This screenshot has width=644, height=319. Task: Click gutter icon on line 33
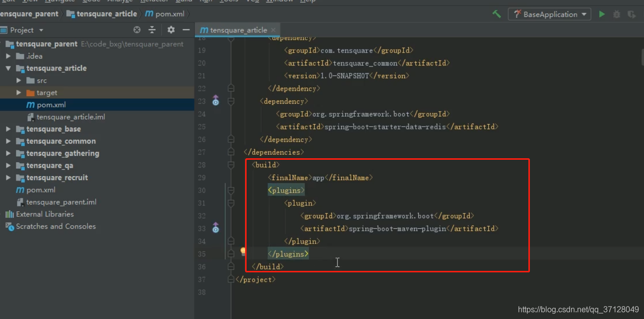(x=215, y=228)
